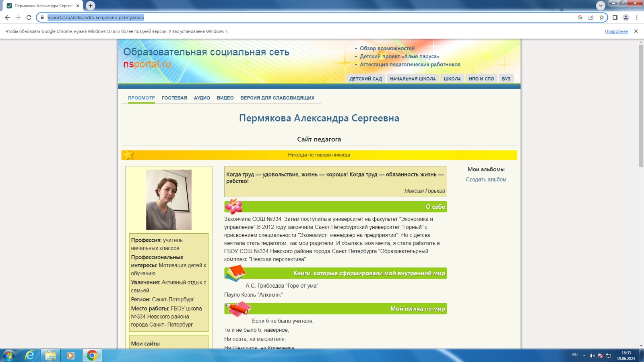Open Chrome profile avatar icon
This screenshot has height=362, width=644.
626,17
